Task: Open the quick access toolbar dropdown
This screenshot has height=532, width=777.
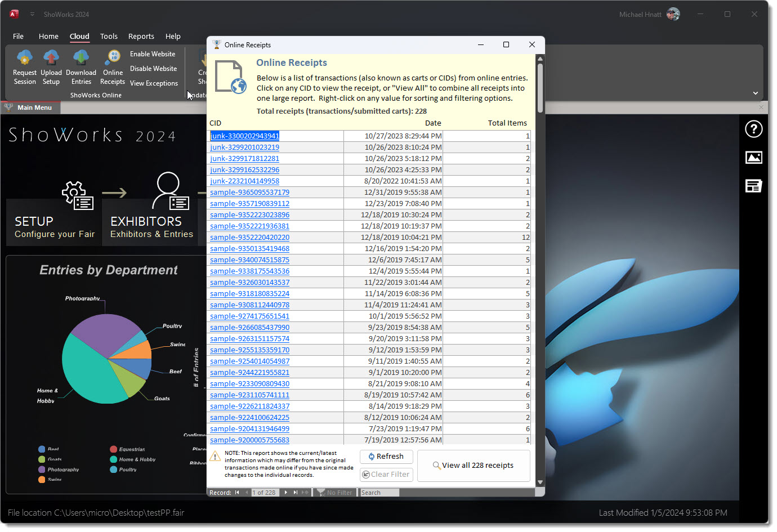Action: coord(32,14)
